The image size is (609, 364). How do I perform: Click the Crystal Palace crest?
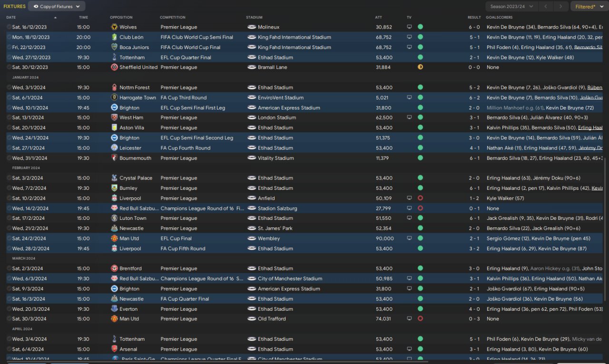coord(114,178)
